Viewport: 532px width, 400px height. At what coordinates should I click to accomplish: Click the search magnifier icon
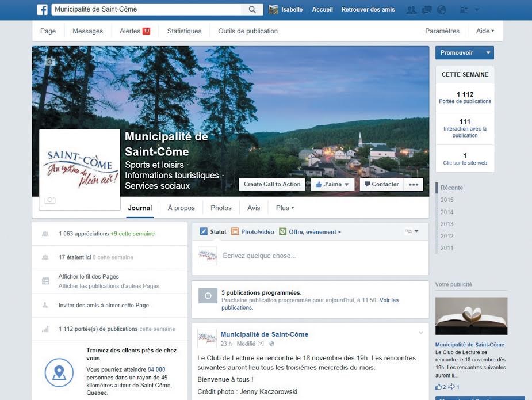pyautogui.click(x=252, y=10)
